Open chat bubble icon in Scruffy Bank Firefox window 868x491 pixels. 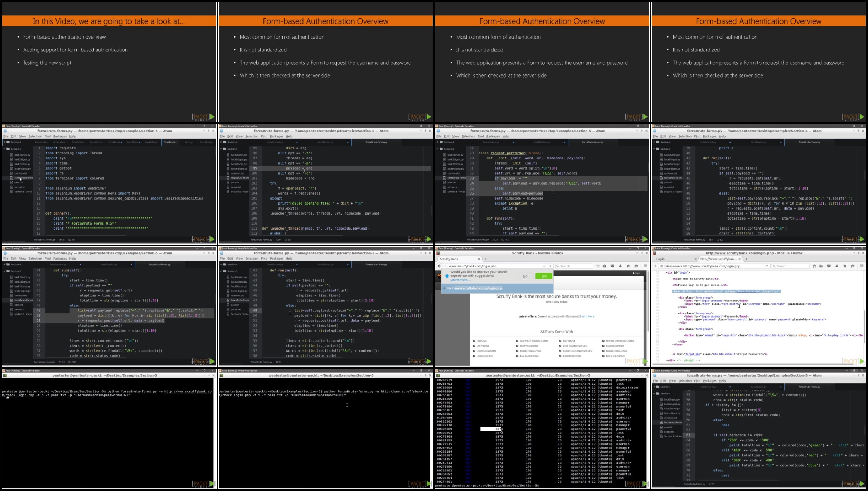[x=636, y=266]
